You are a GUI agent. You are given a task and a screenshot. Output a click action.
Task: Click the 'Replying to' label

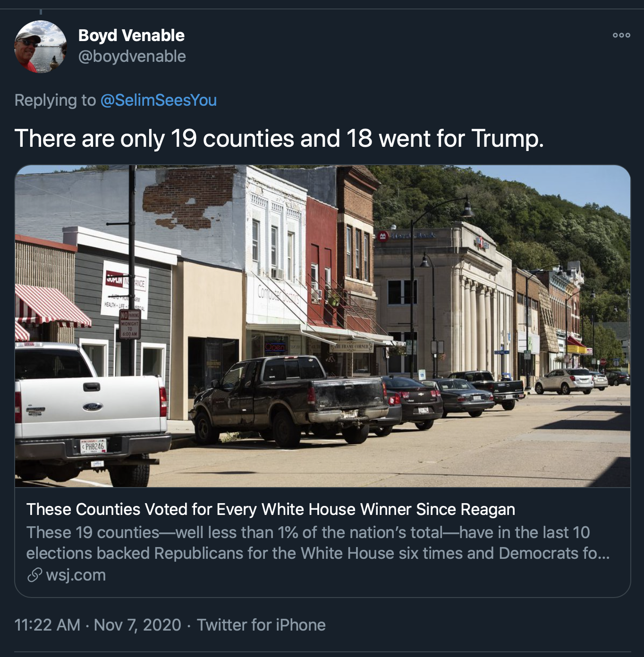55,100
